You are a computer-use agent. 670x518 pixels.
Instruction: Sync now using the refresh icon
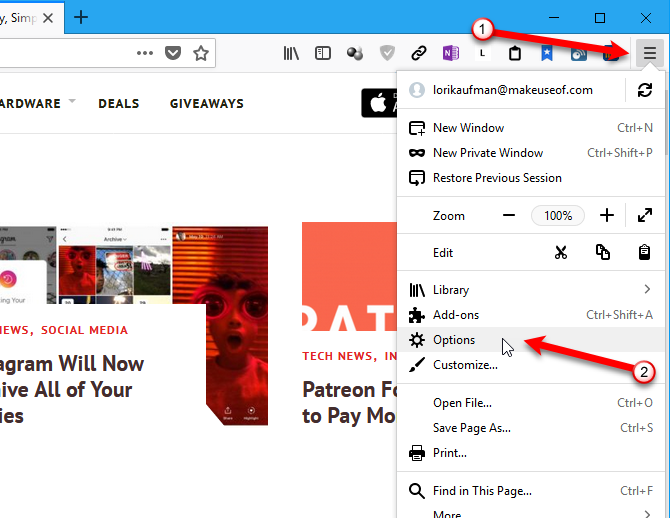pos(645,90)
